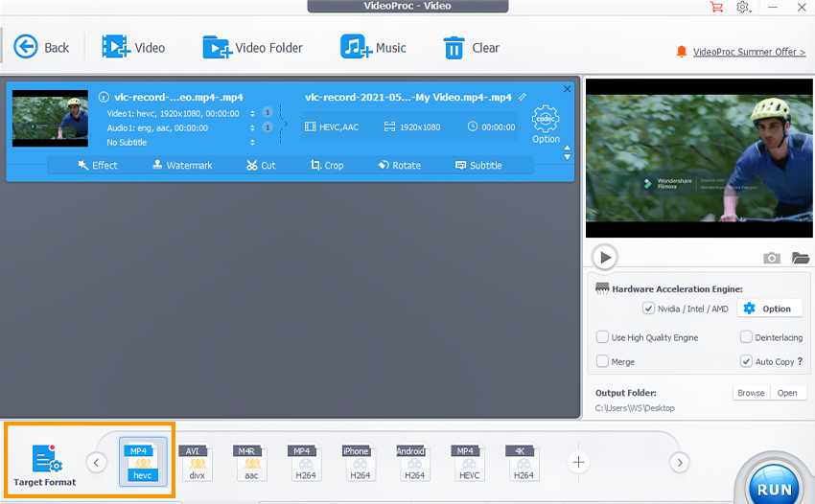The image size is (815, 504).
Task: Enable the Merge checkbox
Action: (602, 361)
